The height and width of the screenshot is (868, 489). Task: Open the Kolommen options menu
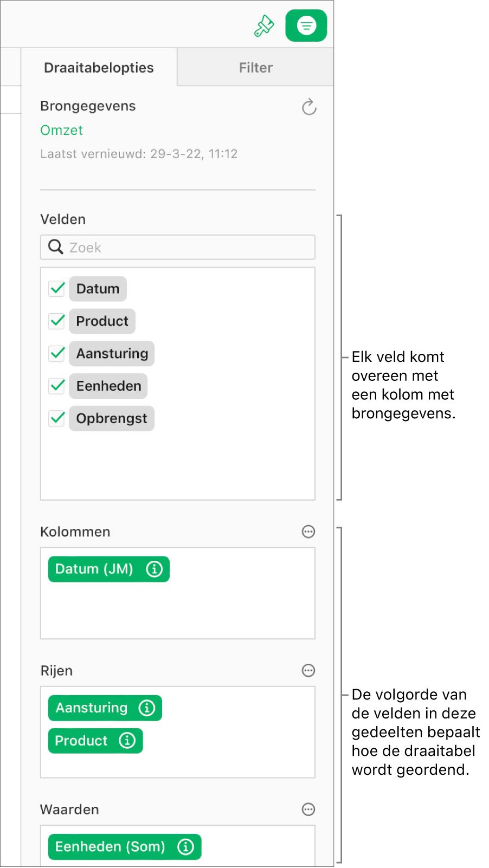pyautogui.click(x=308, y=532)
